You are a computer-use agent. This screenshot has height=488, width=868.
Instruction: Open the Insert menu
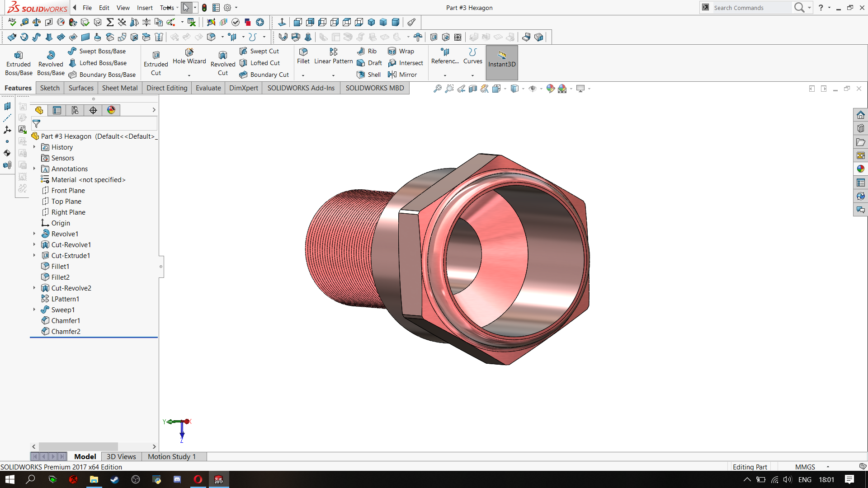[x=145, y=8]
